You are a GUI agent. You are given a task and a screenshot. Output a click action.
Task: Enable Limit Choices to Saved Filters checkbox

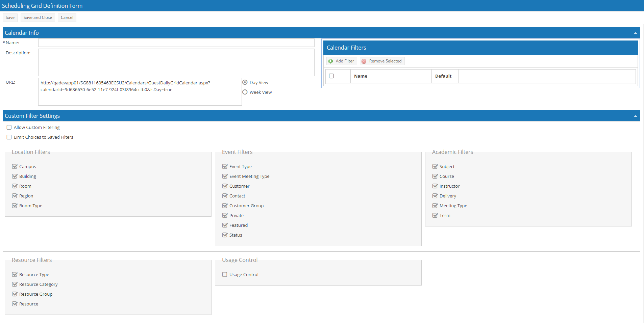coord(9,137)
